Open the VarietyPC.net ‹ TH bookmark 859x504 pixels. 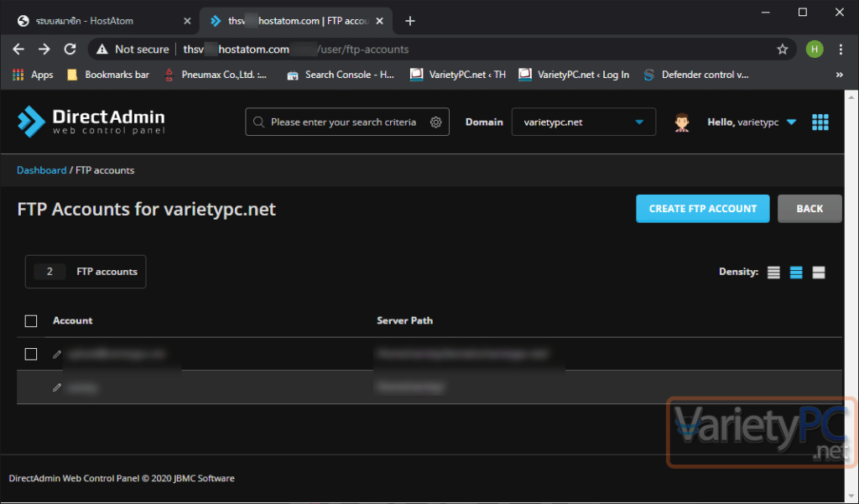click(x=458, y=75)
